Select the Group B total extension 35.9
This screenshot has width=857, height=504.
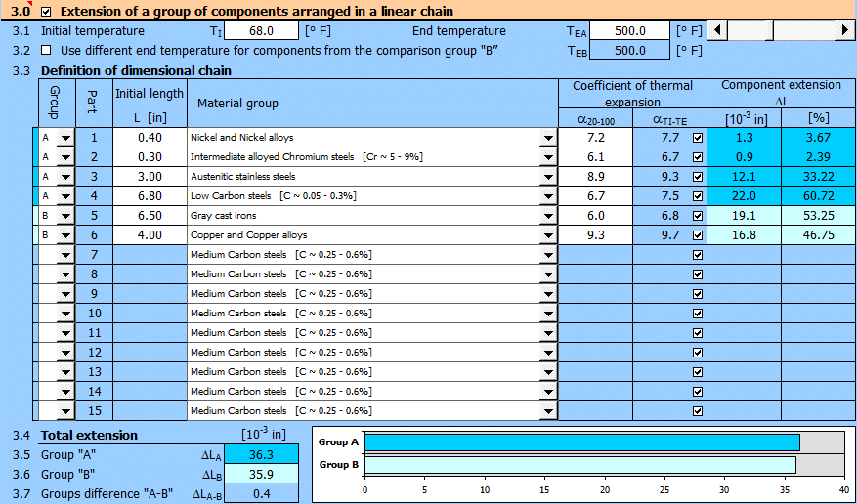pyautogui.click(x=261, y=475)
